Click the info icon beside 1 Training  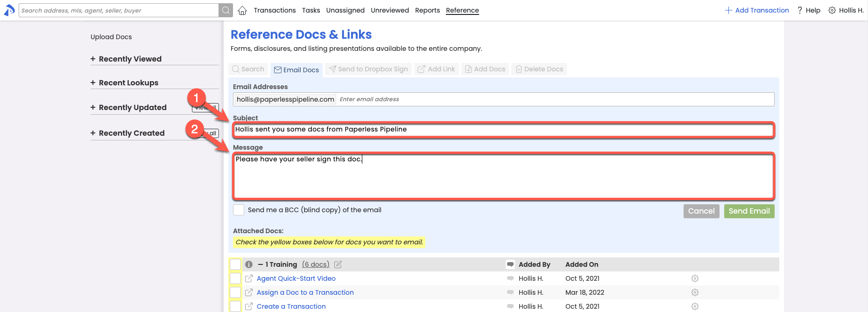coord(249,264)
